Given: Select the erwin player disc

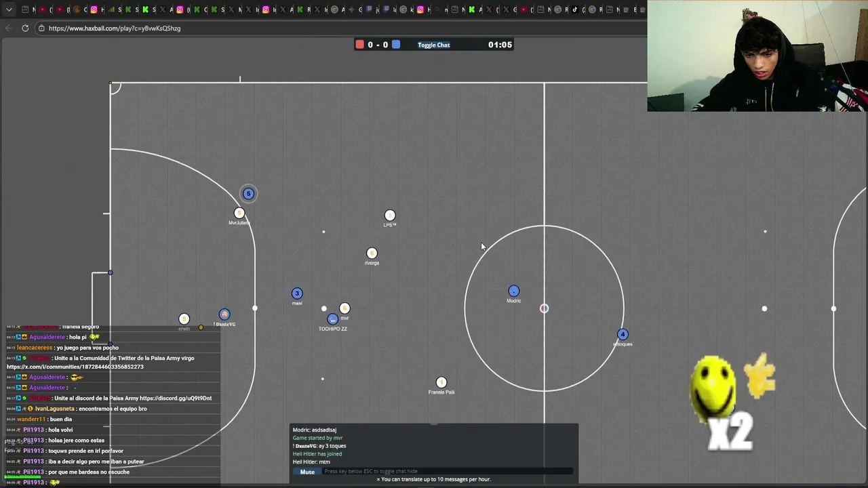Looking at the screenshot, I should [x=184, y=319].
